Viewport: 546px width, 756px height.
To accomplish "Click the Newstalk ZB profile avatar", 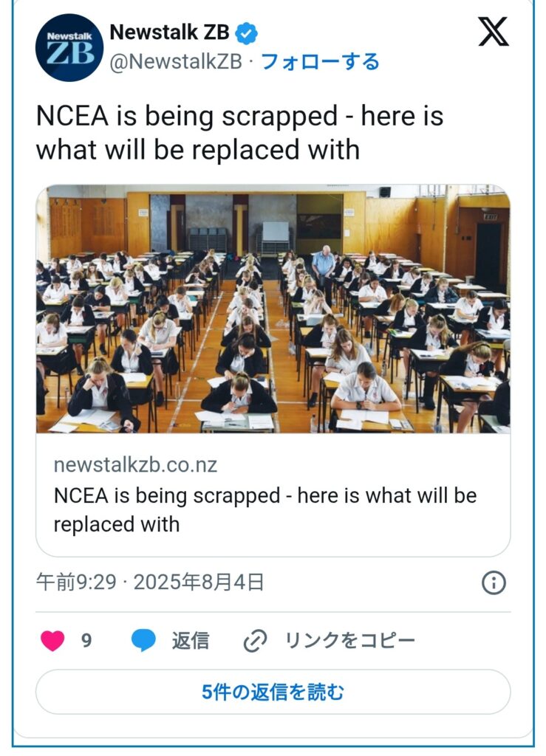I will point(69,47).
